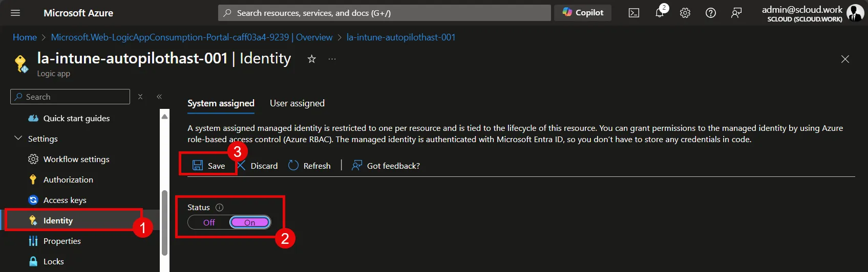Save the identity settings
The width and height of the screenshot is (868, 272).
(208, 166)
